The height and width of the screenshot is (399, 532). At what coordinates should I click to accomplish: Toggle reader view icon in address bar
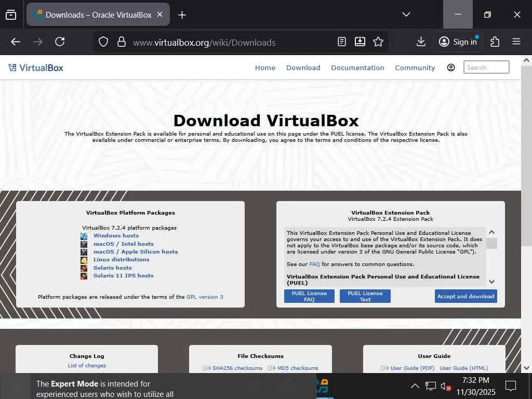point(342,42)
